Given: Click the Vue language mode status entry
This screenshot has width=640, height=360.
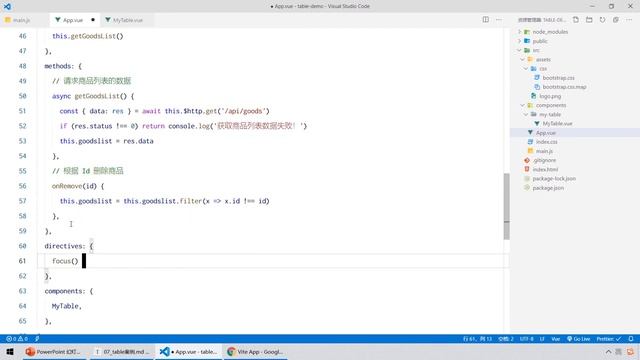Looking at the screenshot, I should click(x=556, y=339).
